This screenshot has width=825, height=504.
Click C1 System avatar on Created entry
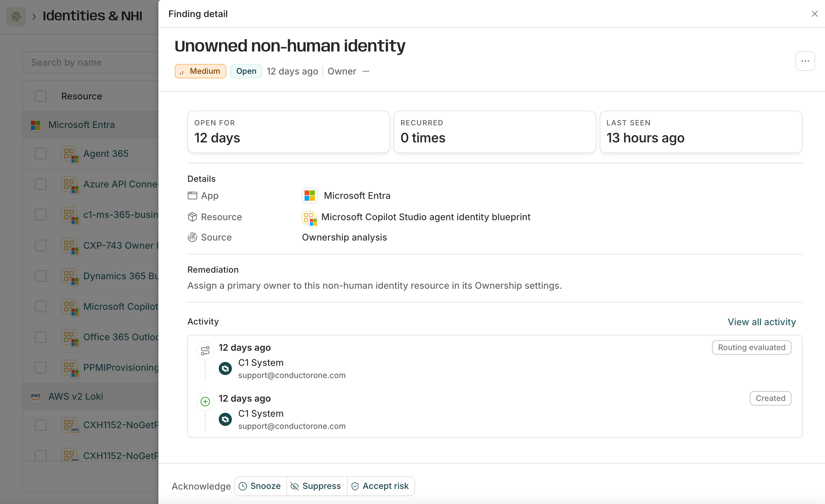point(225,419)
